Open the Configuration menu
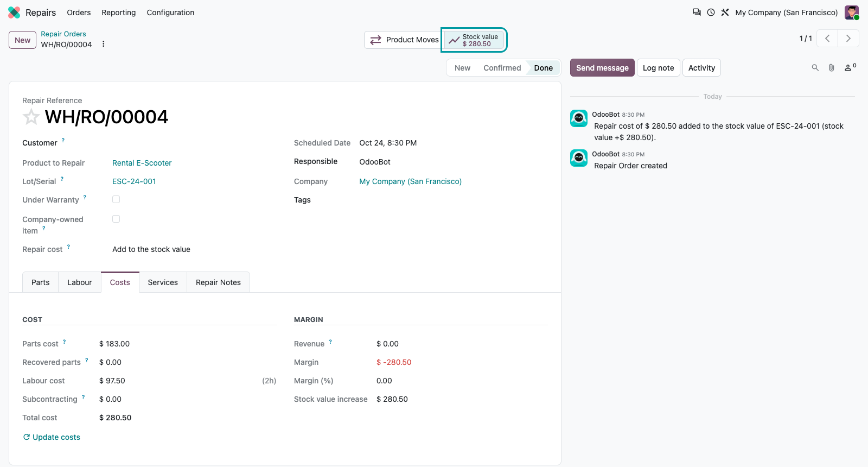This screenshot has width=868, height=467. [170, 12]
